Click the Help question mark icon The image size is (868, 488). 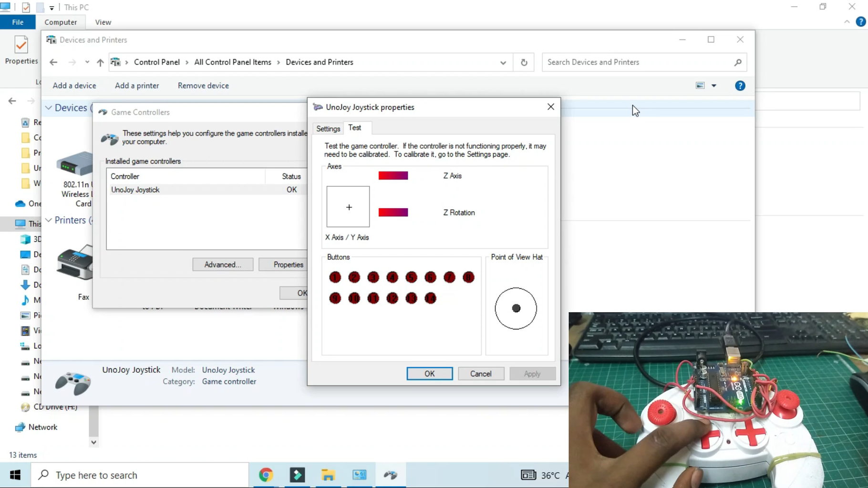(740, 86)
